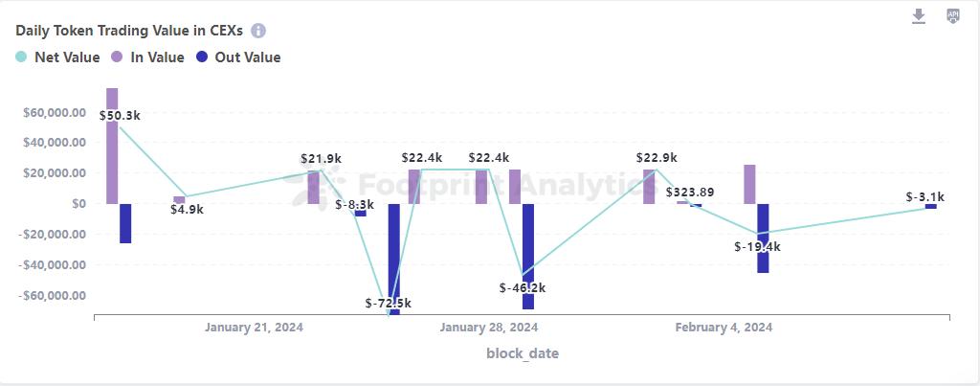Select the $-46.2k net value label
980x386 pixels.
coord(523,287)
